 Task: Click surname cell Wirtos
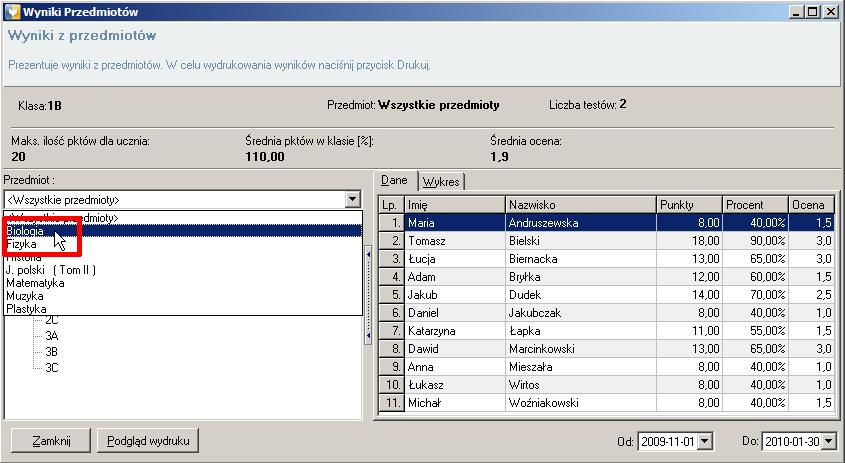click(x=581, y=385)
